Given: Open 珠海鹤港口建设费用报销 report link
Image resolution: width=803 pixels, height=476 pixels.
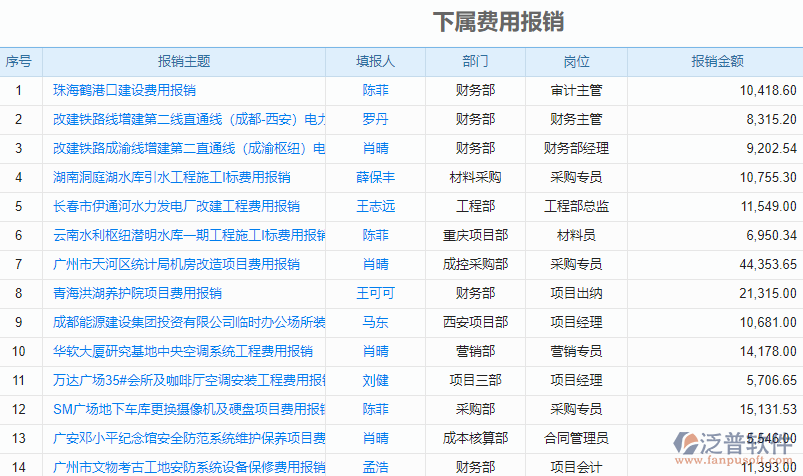Looking at the screenshot, I should [124, 91].
